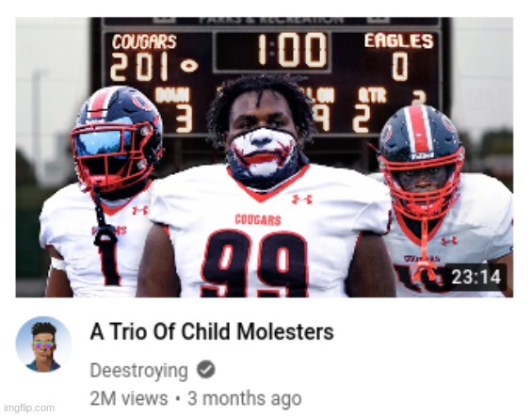Click the Under Armour logo on jersey 99

301,199
